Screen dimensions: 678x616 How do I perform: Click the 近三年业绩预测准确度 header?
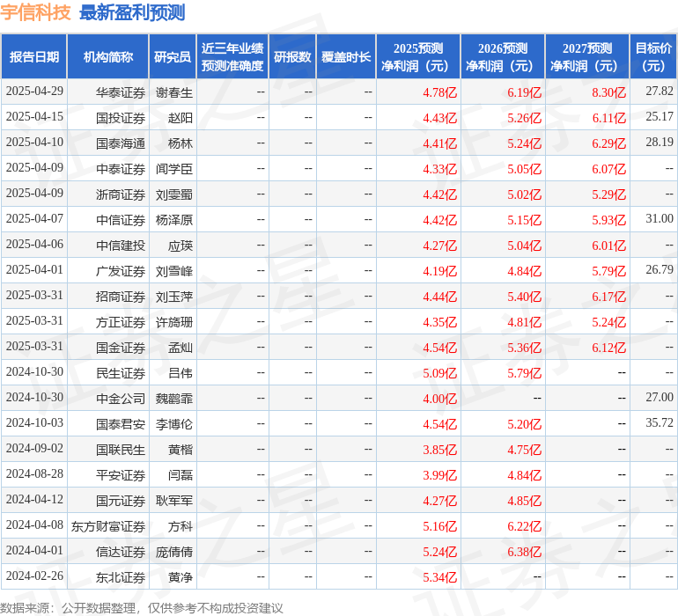pyautogui.click(x=232, y=57)
